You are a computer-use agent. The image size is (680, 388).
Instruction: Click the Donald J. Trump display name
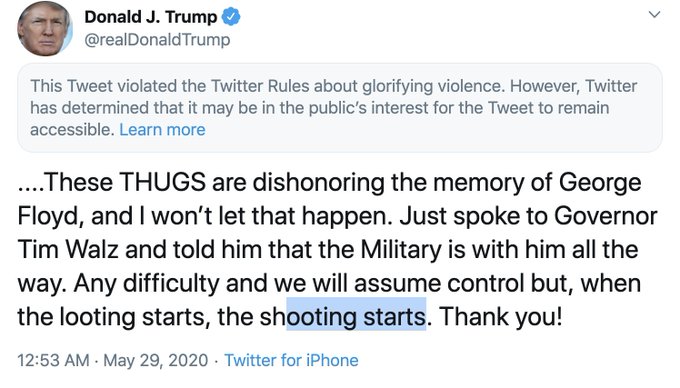[x=150, y=17]
